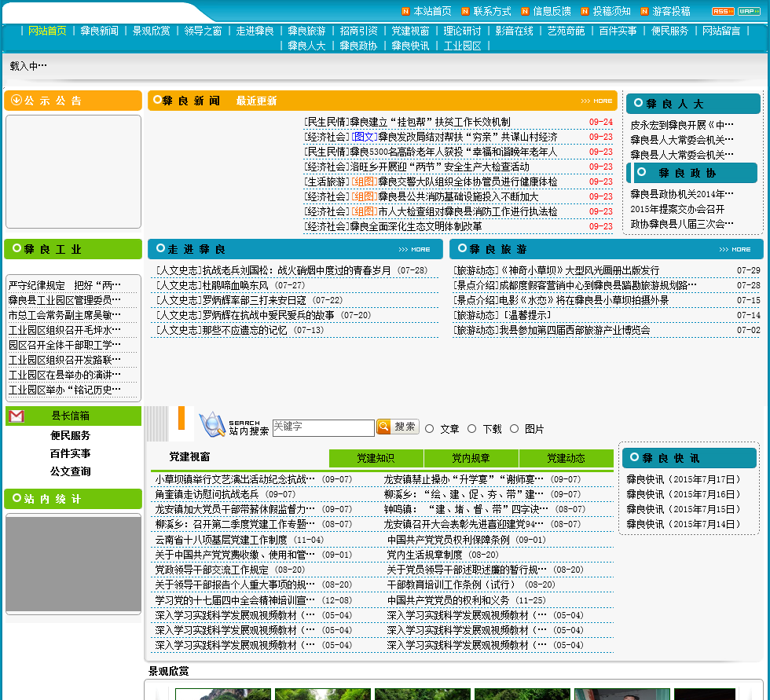Open the 百件实事 sidebar link

(71, 453)
